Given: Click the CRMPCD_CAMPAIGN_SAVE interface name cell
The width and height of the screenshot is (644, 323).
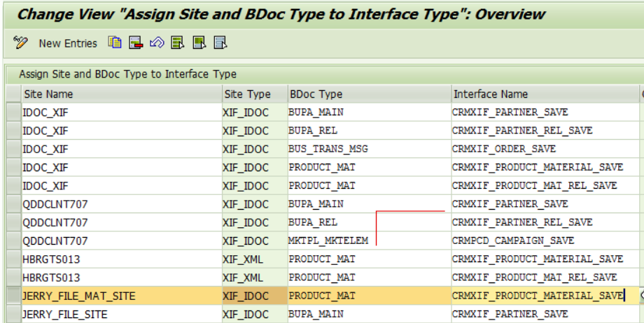Looking at the screenshot, I should tap(545, 241).
